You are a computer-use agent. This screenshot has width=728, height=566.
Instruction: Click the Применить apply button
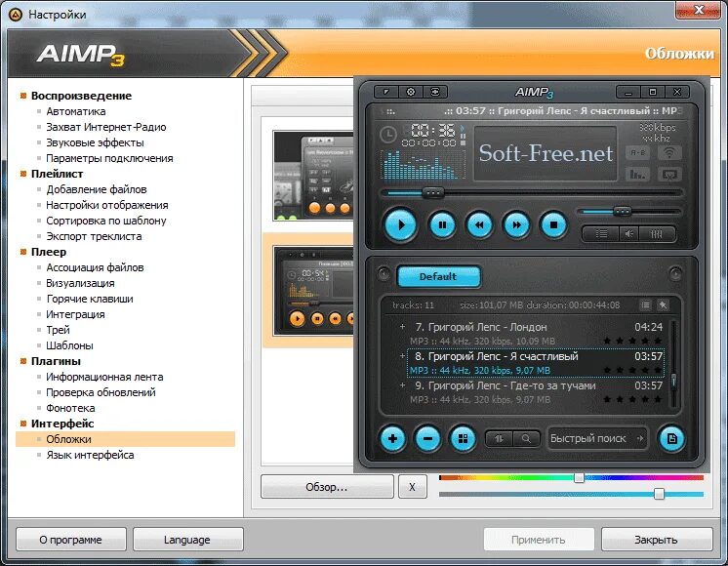(539, 540)
